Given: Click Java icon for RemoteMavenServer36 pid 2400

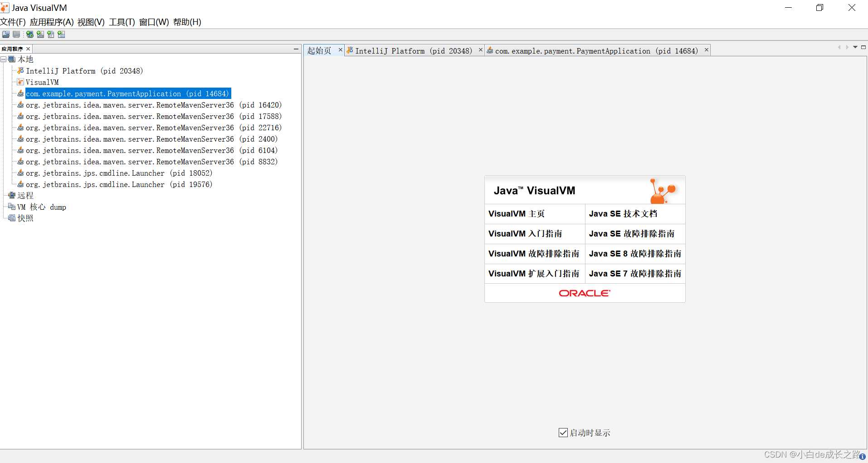Looking at the screenshot, I should tap(20, 139).
